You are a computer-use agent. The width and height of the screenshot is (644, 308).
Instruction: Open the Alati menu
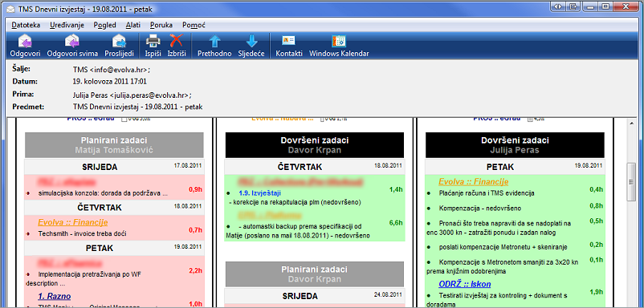tap(133, 25)
